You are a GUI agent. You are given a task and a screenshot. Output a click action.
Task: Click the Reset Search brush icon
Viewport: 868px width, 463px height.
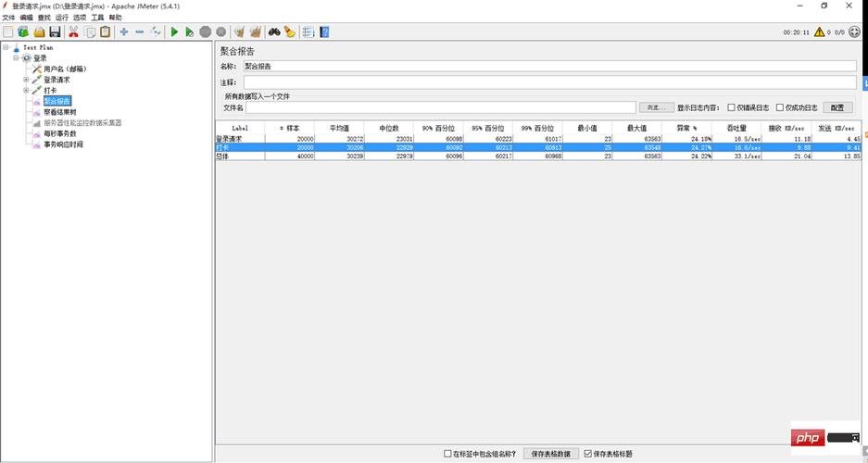[x=290, y=32]
